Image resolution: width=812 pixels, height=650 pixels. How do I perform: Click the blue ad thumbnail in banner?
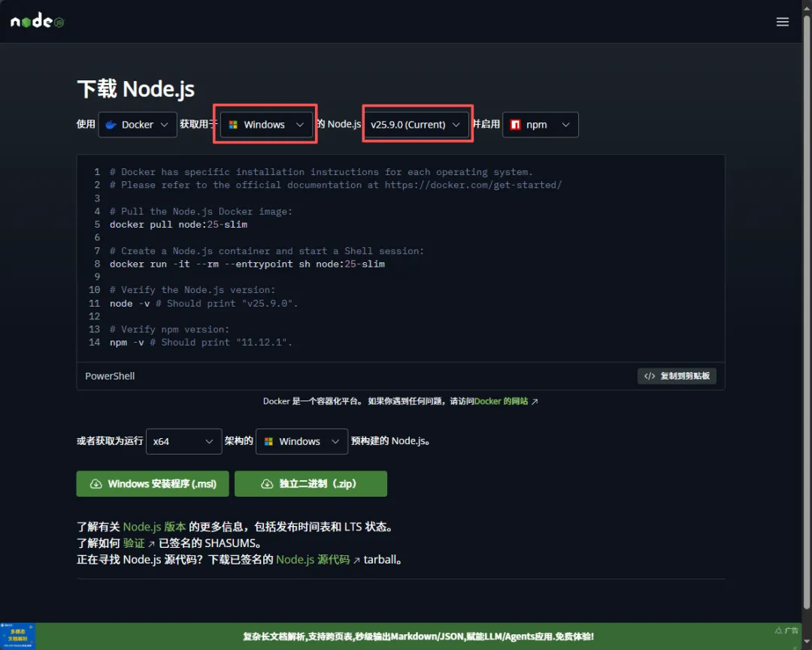point(17,636)
